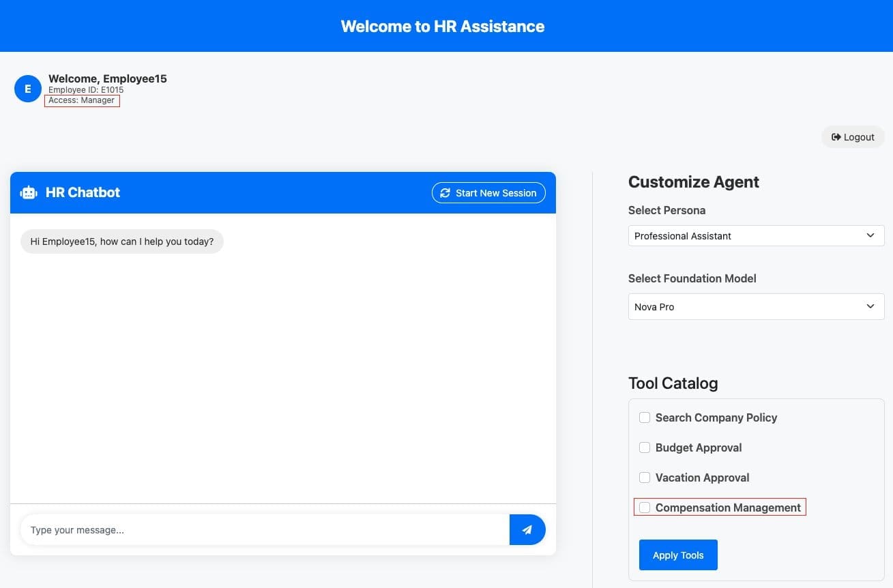This screenshot has height=588, width=893.
Task: Log out using the Logout button
Action: (x=853, y=137)
